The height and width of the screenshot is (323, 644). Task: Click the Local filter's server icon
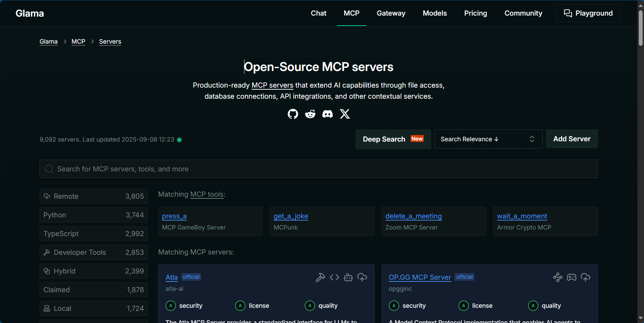47,308
